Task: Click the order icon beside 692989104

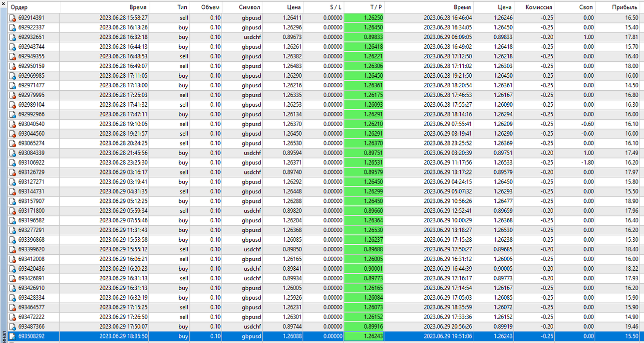Action: click(12, 105)
